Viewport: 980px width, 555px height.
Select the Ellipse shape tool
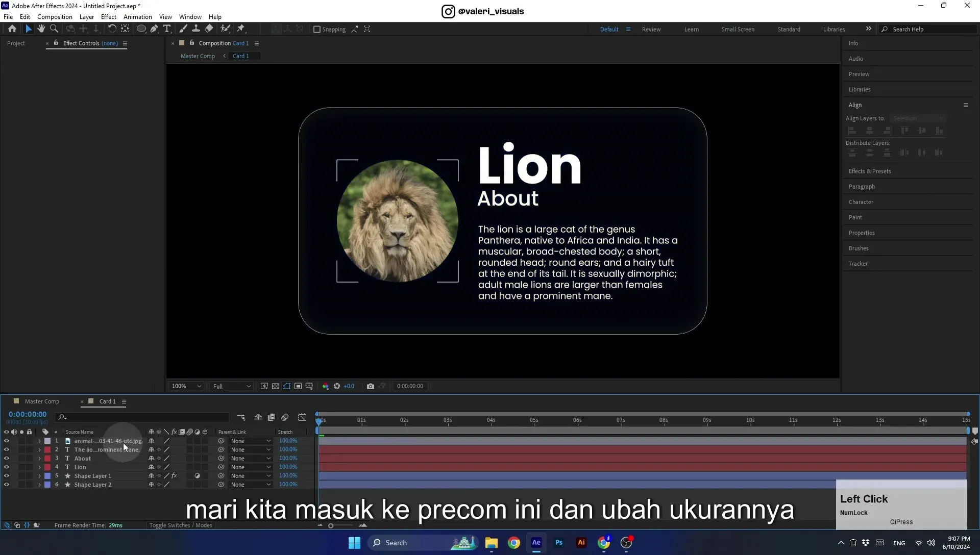tap(141, 29)
